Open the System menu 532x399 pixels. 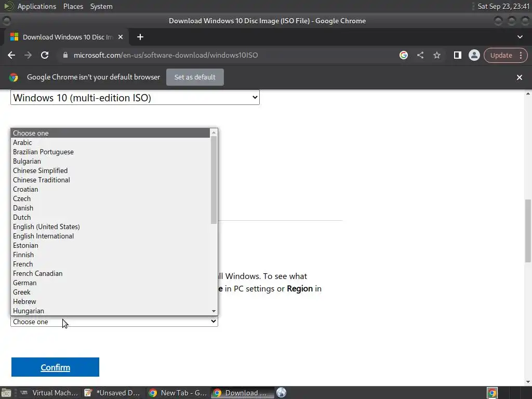coord(101,6)
